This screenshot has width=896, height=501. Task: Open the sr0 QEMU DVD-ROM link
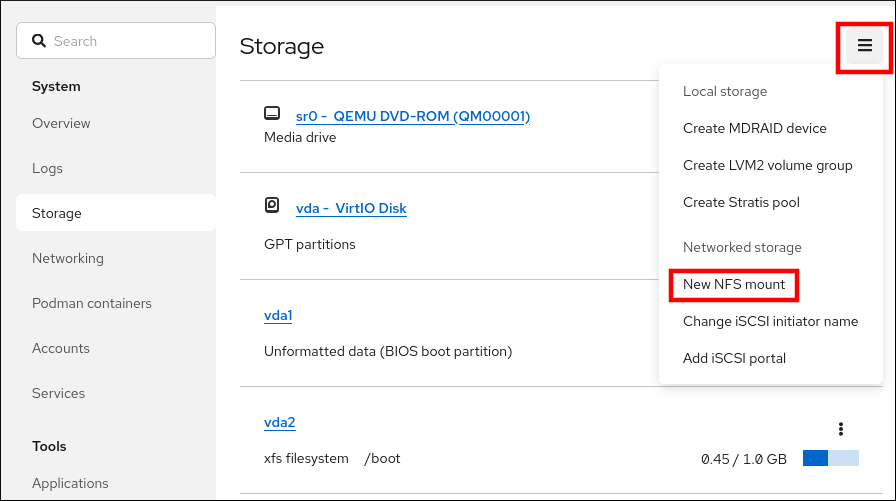coord(412,116)
